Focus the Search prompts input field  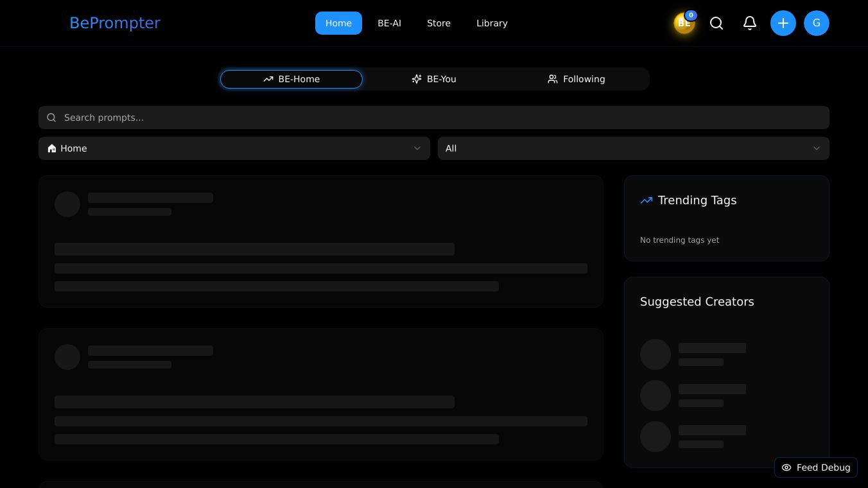click(x=434, y=118)
